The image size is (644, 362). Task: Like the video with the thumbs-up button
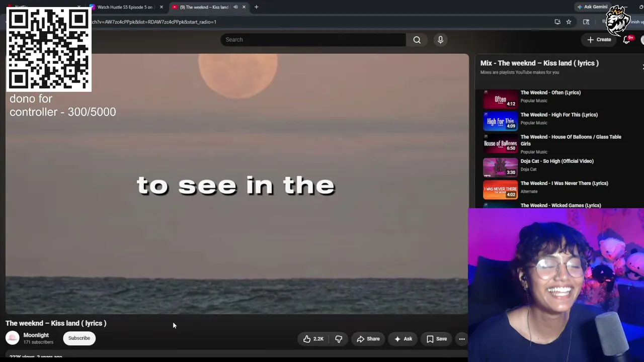tap(313, 339)
